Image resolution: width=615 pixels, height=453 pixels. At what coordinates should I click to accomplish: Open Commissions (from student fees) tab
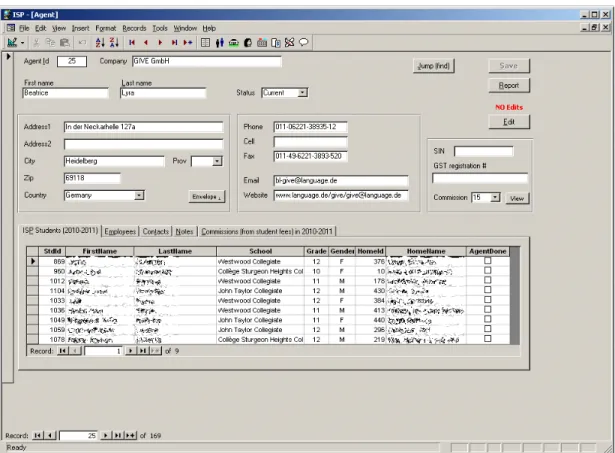click(x=267, y=231)
